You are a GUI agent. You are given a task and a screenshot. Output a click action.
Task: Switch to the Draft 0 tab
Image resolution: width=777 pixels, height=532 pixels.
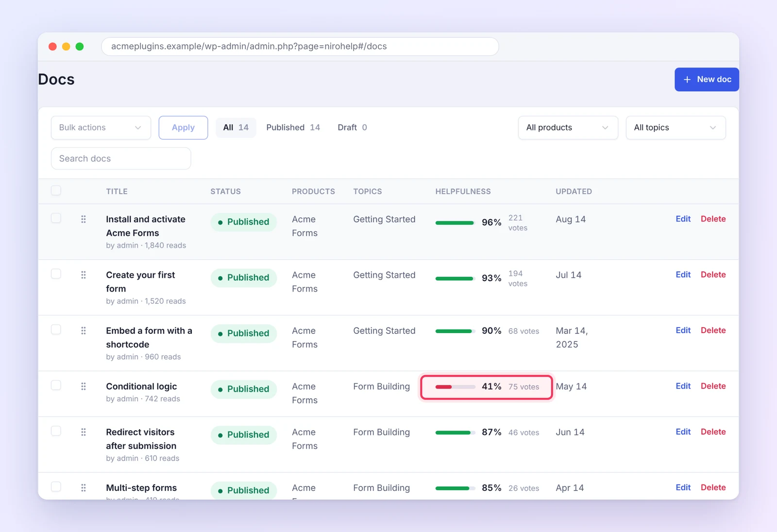pyautogui.click(x=353, y=128)
